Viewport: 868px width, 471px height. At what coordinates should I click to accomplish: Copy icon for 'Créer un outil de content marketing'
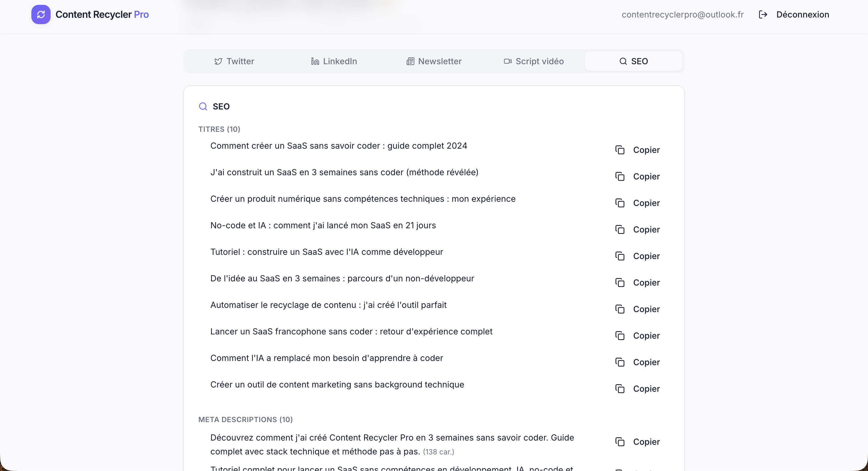620,389
